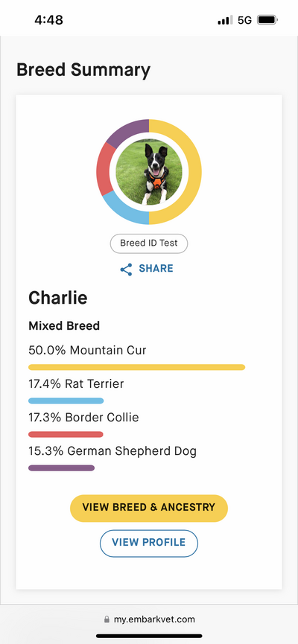Tap the my.embarkvet.com address bar
The width and height of the screenshot is (298, 644).
click(149, 619)
